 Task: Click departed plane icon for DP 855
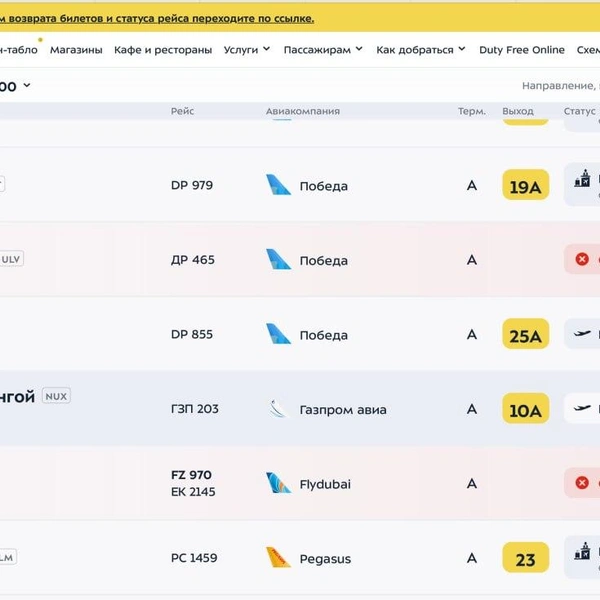pyautogui.click(x=582, y=334)
